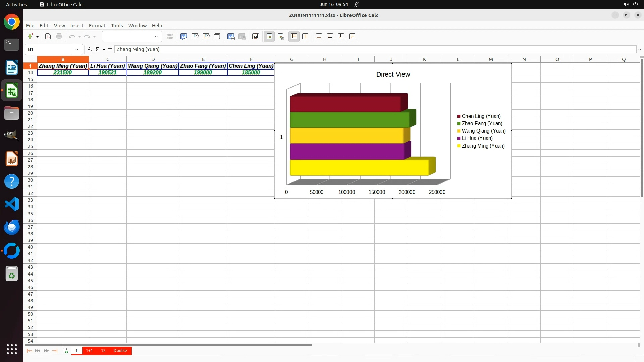
Task: Toggle Horizontal Grids in the toolbar
Action: tap(294, 37)
